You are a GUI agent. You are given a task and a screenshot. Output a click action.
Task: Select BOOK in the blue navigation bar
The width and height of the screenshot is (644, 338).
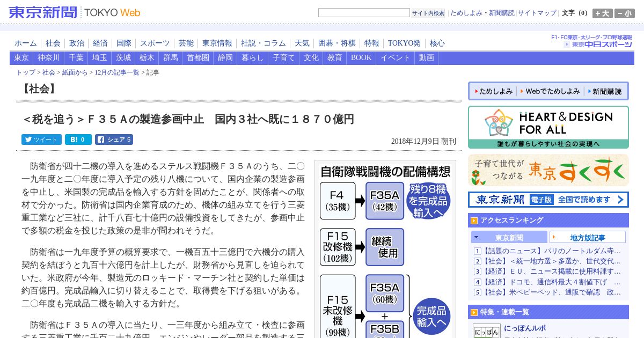[361, 58]
